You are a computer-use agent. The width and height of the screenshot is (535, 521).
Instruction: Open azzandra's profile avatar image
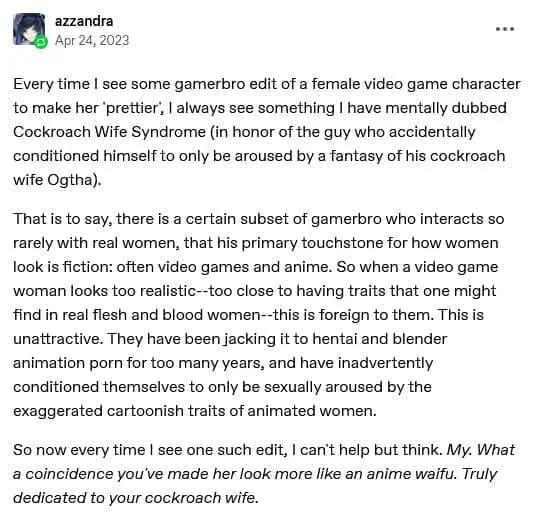click(x=29, y=29)
